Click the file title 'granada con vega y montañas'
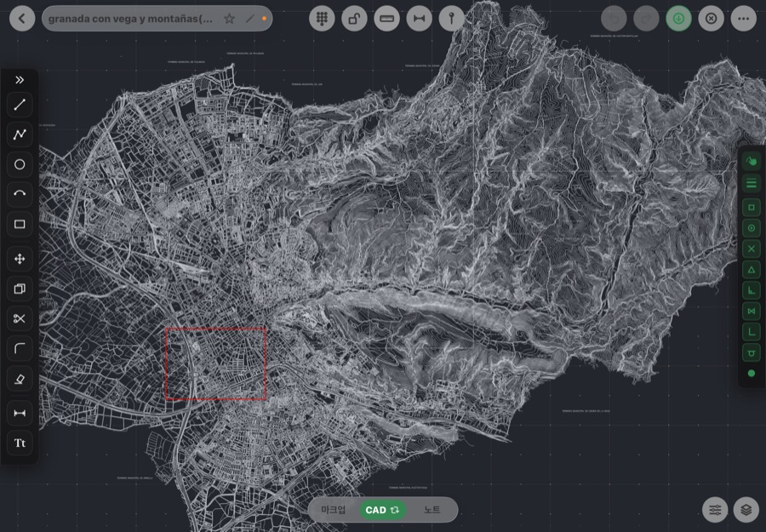766x532 pixels. [x=130, y=19]
